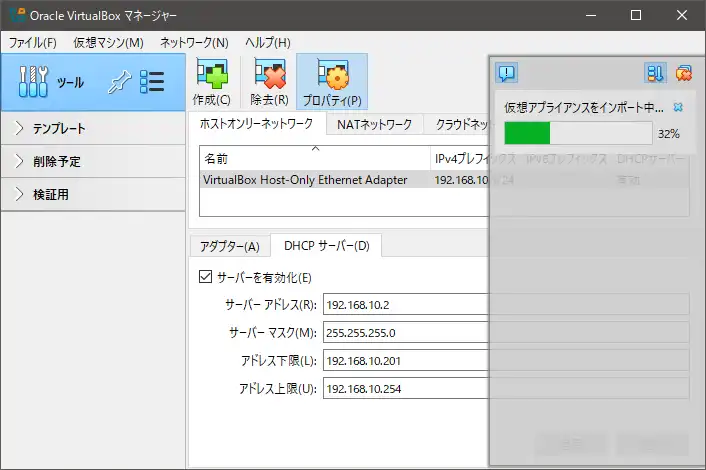Uncheck サーバーを有効化(E) checkbox
Viewport: 706px width, 470px height.
[206, 277]
